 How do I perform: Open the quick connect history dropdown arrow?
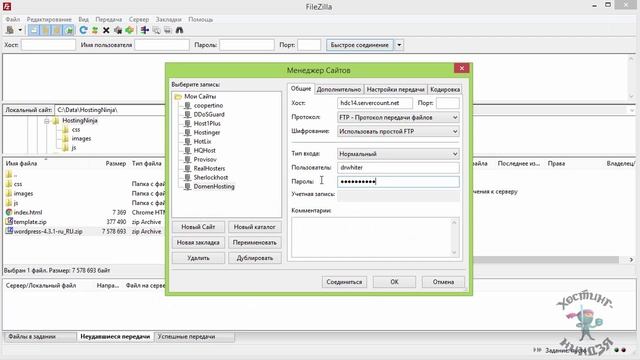click(x=399, y=45)
